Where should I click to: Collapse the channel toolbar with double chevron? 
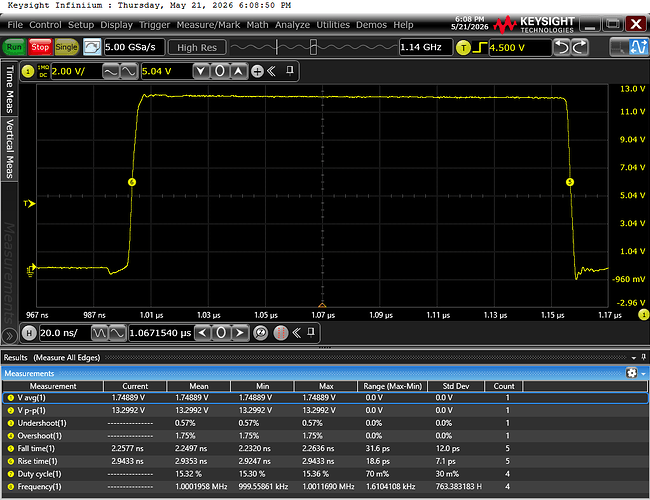(272, 71)
